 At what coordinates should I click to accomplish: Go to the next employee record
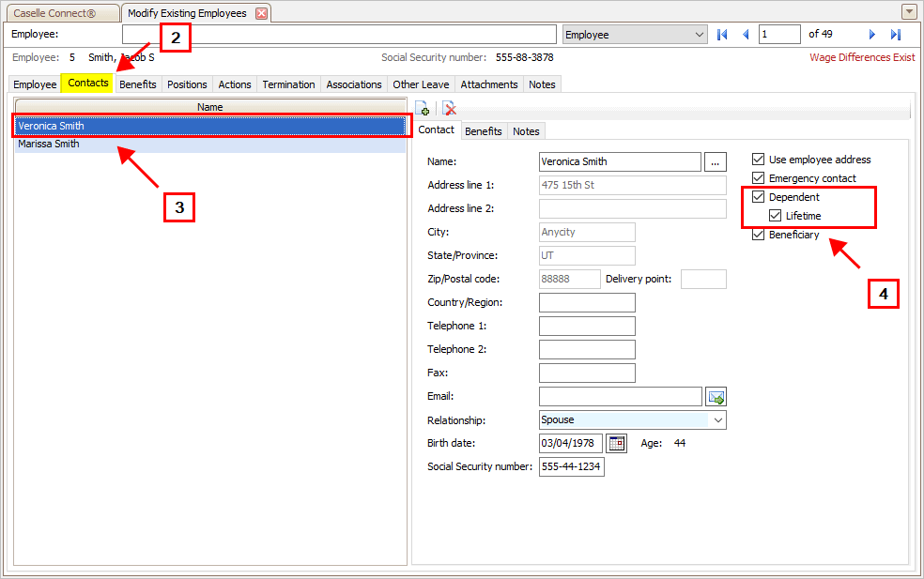(871, 35)
